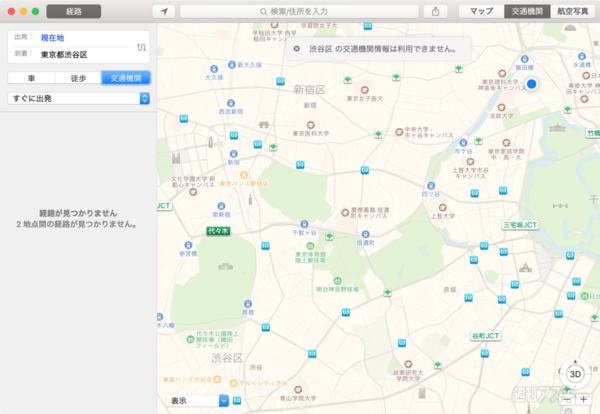Click the search/address input field
This screenshot has width=600, height=414.
[299, 11]
